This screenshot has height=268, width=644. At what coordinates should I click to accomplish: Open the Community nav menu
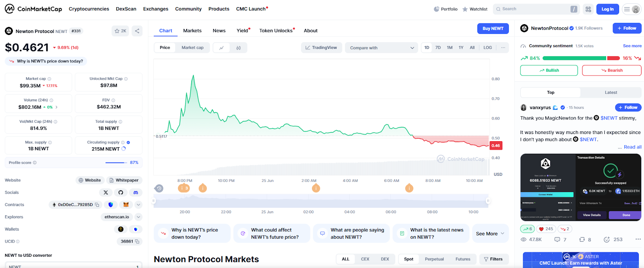188,9
